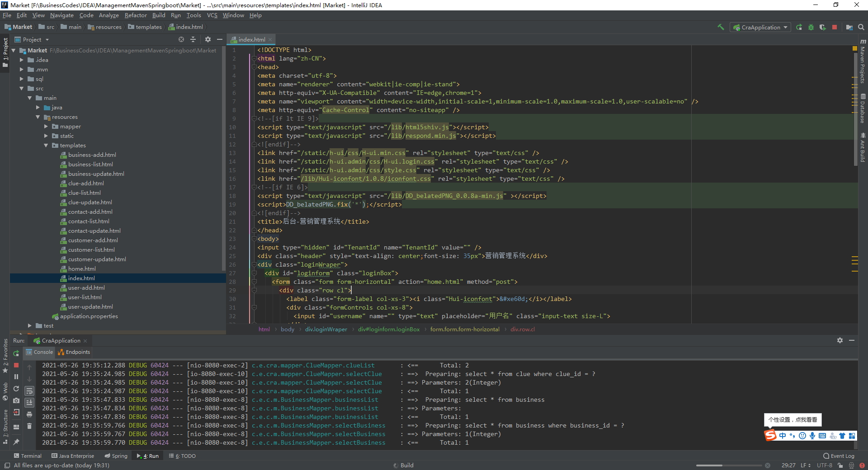Screen dimensions: 868x470
Task: Clear the console with trash icon
Action: [x=29, y=426]
